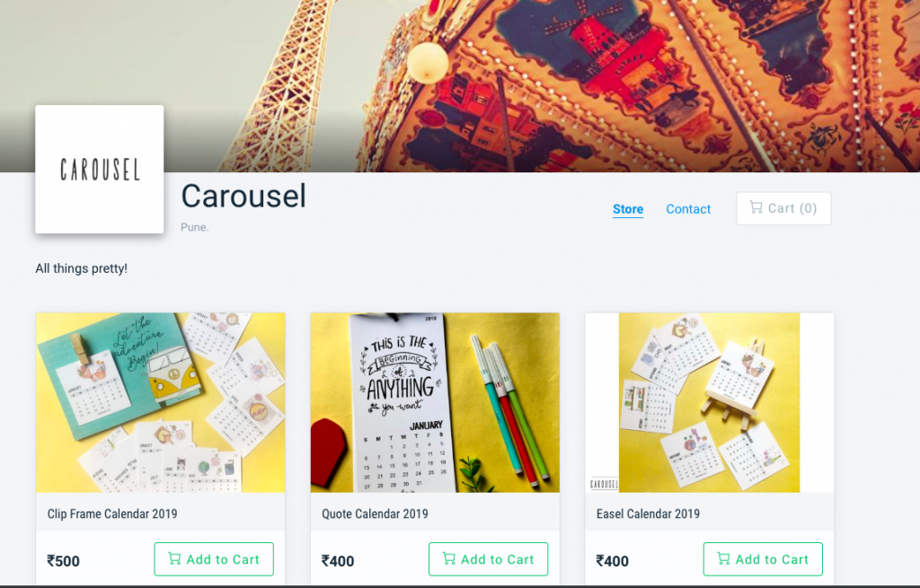Viewport: 920px width, 588px height.
Task: Click the cart icon in the Cart button
Action: pos(756,207)
